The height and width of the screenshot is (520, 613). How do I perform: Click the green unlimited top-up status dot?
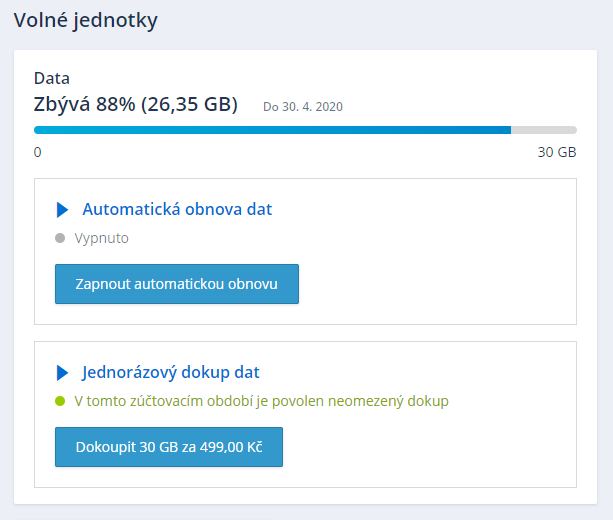[60, 401]
